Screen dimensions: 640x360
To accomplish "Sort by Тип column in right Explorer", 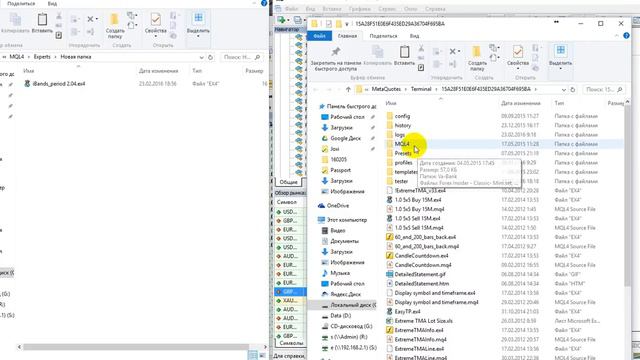I will (559, 103).
